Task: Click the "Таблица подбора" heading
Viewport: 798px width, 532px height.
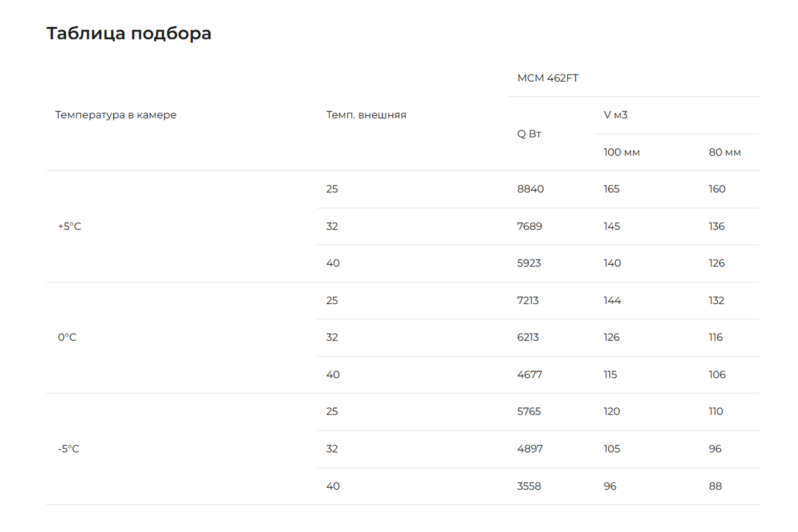Action: click(x=128, y=34)
